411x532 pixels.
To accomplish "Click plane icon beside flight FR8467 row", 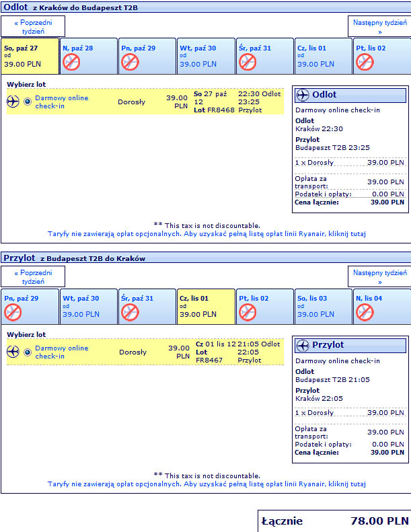I will (13, 352).
